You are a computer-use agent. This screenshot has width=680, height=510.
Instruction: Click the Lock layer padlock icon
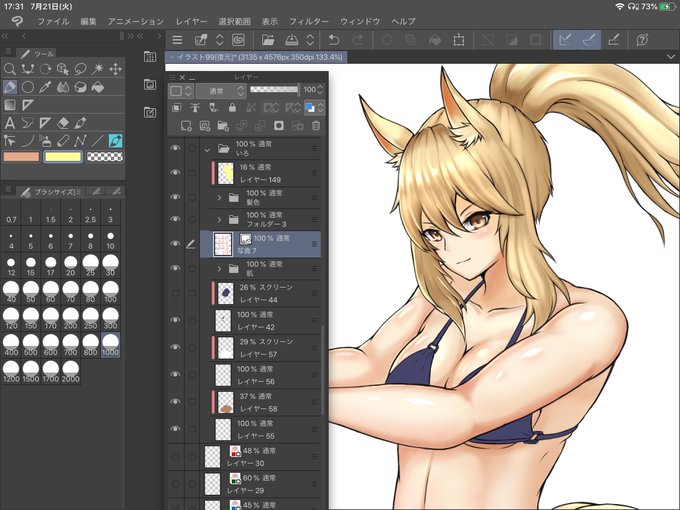232,108
